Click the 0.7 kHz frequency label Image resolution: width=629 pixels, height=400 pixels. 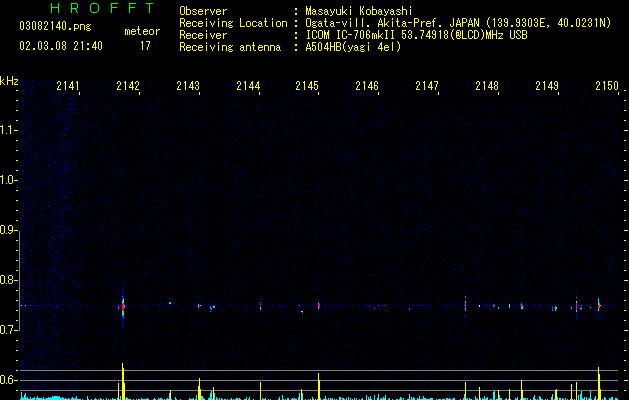[x=8, y=330]
